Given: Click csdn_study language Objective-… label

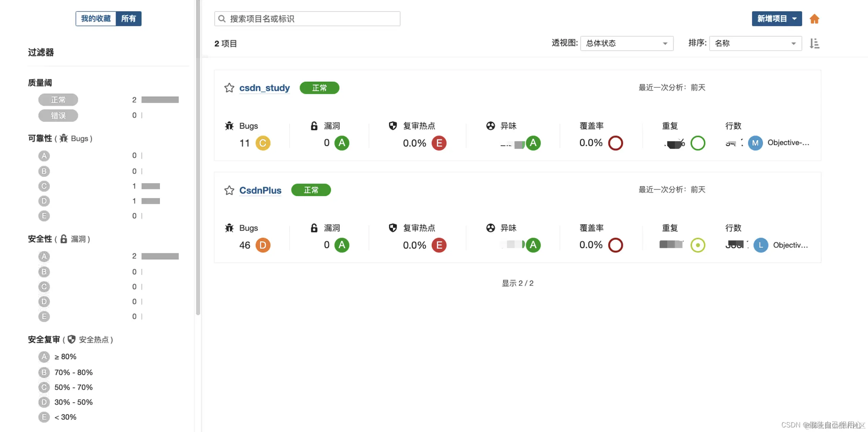Looking at the screenshot, I should coord(788,143).
